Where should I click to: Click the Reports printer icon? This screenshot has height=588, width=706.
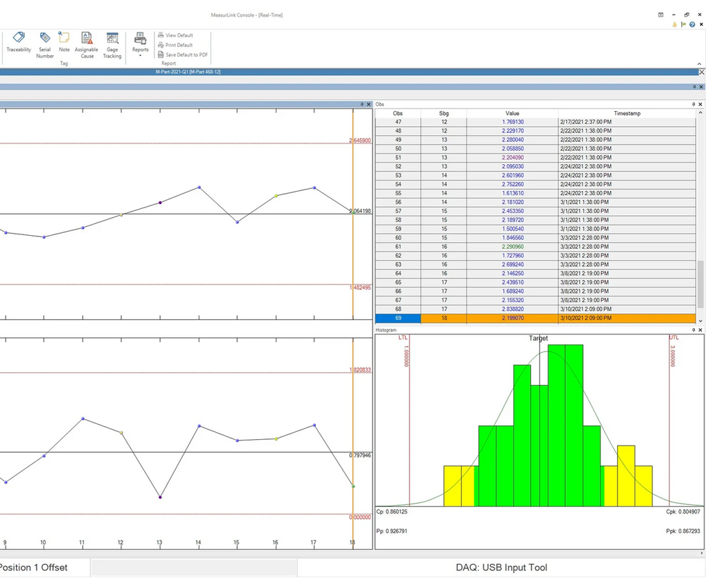pyautogui.click(x=140, y=40)
